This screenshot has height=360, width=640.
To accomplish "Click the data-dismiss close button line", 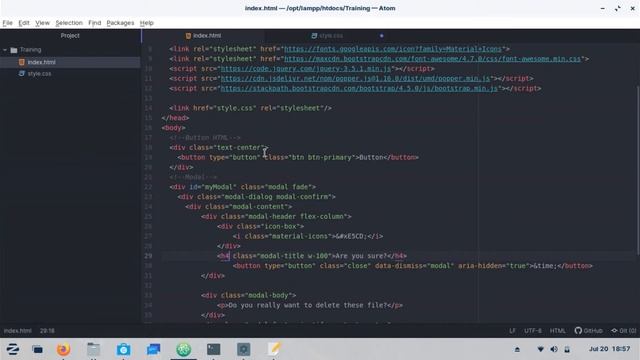I will click(x=413, y=266).
